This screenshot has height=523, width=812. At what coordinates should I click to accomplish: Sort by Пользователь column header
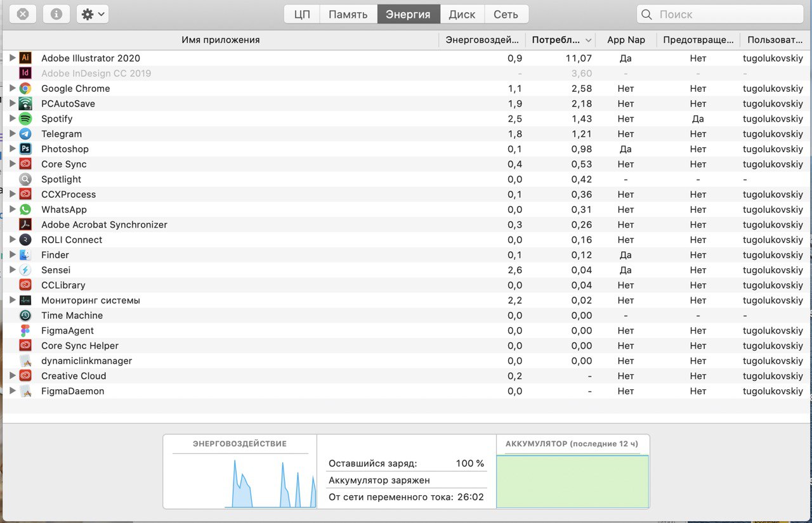(775, 40)
